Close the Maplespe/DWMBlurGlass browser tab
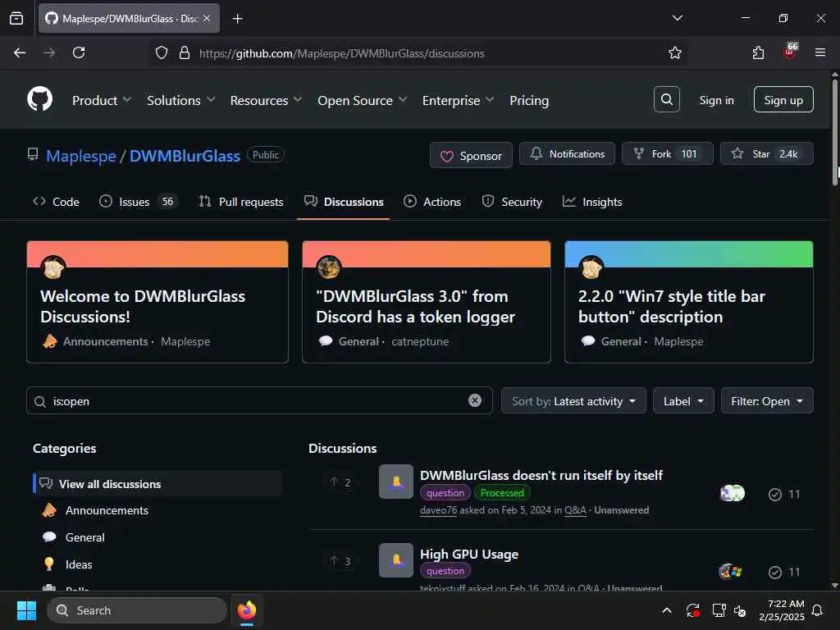 pos(207,19)
